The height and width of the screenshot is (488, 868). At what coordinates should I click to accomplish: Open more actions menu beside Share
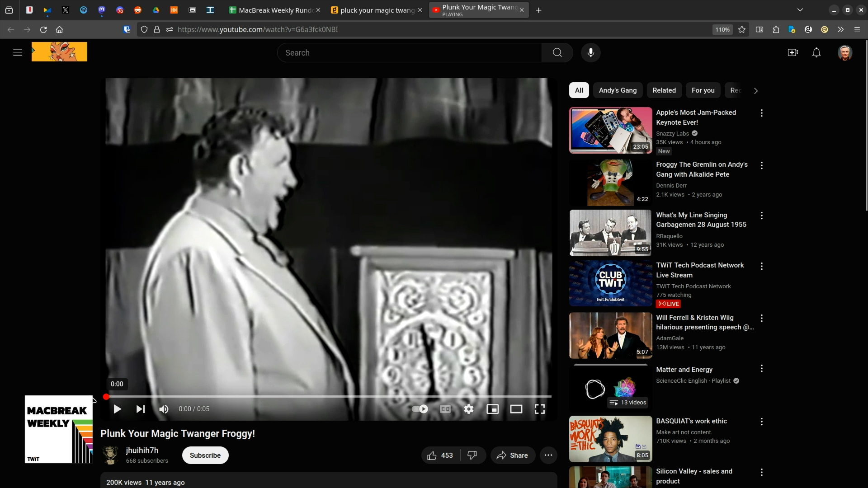click(548, 455)
